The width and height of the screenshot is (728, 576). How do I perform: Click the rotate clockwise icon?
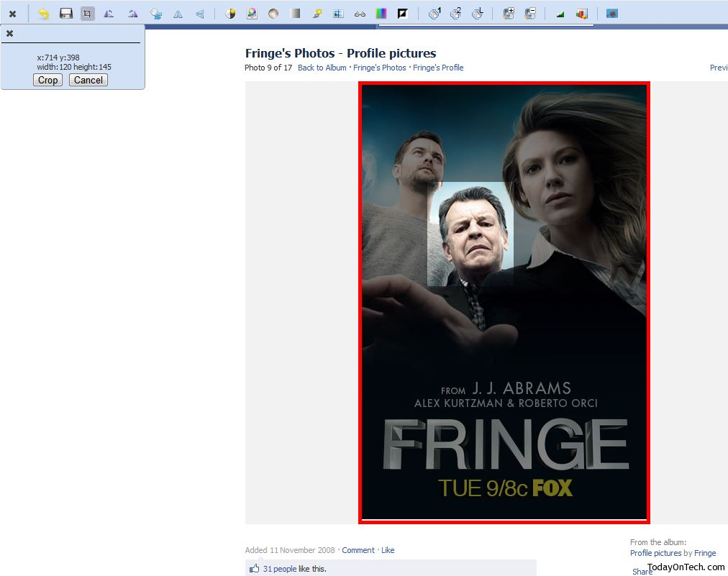[133, 14]
